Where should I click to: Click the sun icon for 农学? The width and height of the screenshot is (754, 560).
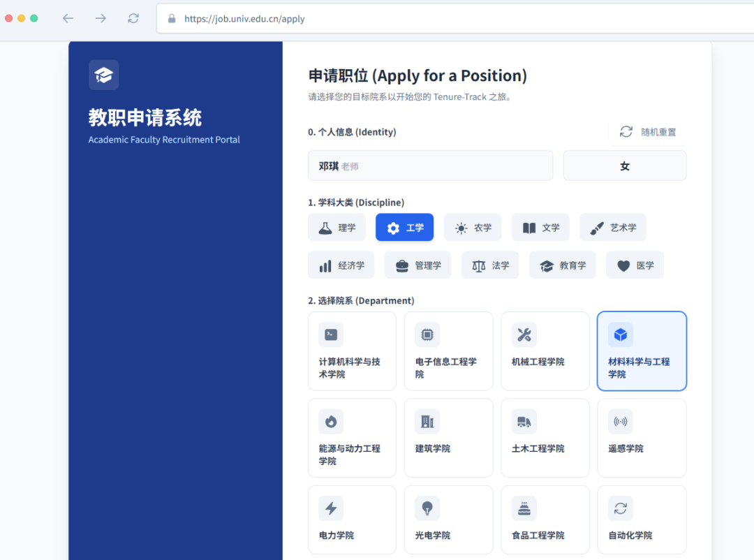tap(461, 228)
